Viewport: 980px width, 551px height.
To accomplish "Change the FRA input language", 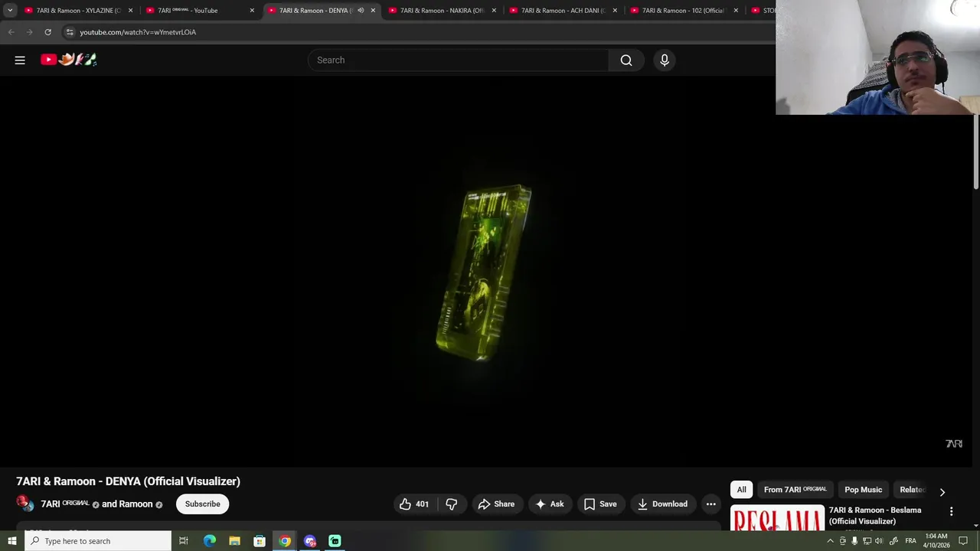I will click(x=910, y=541).
